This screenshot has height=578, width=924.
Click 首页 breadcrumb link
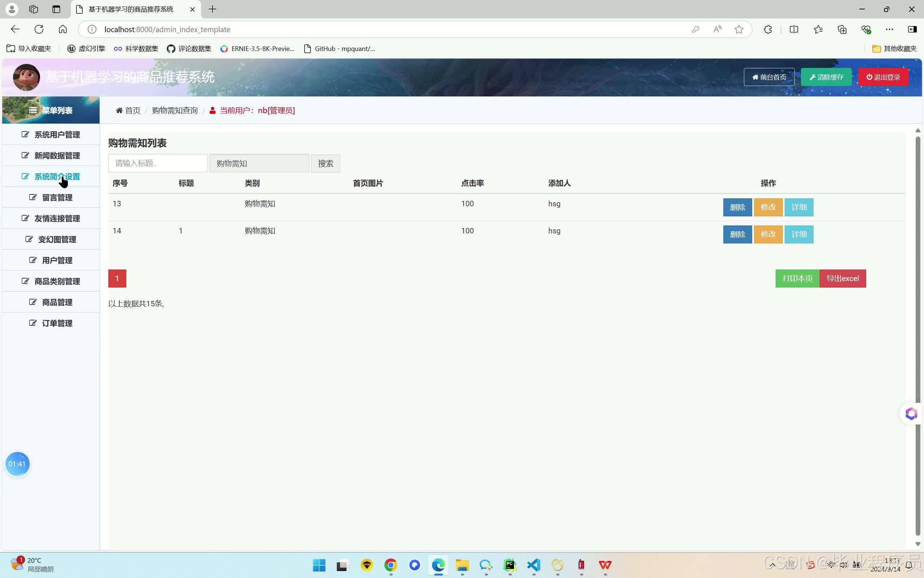coord(128,111)
